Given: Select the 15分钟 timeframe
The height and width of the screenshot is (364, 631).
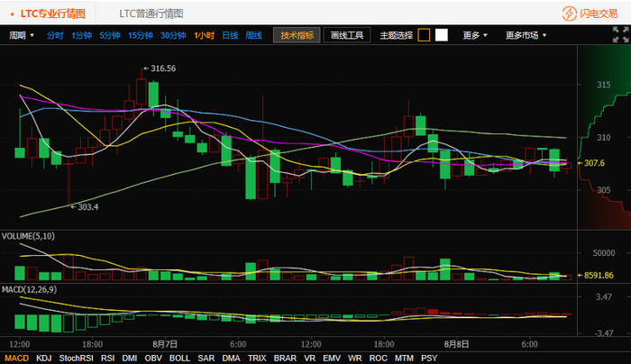Looking at the screenshot, I should coord(141,35).
